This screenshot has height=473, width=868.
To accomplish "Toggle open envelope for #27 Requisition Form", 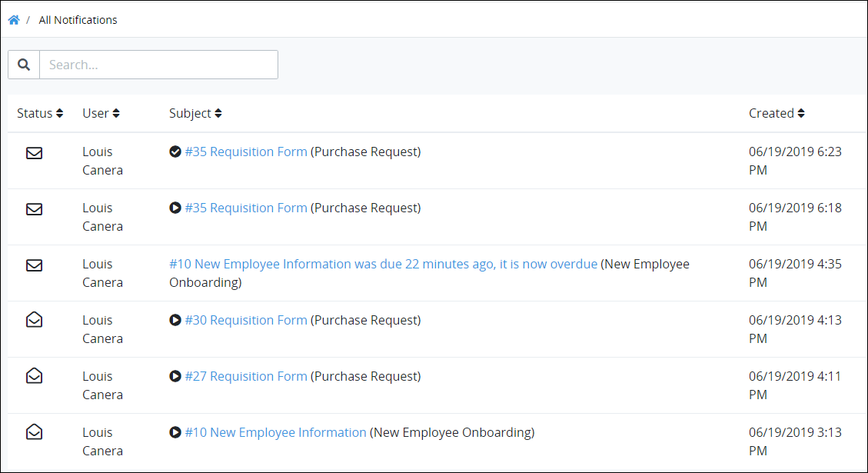I will 35,375.
